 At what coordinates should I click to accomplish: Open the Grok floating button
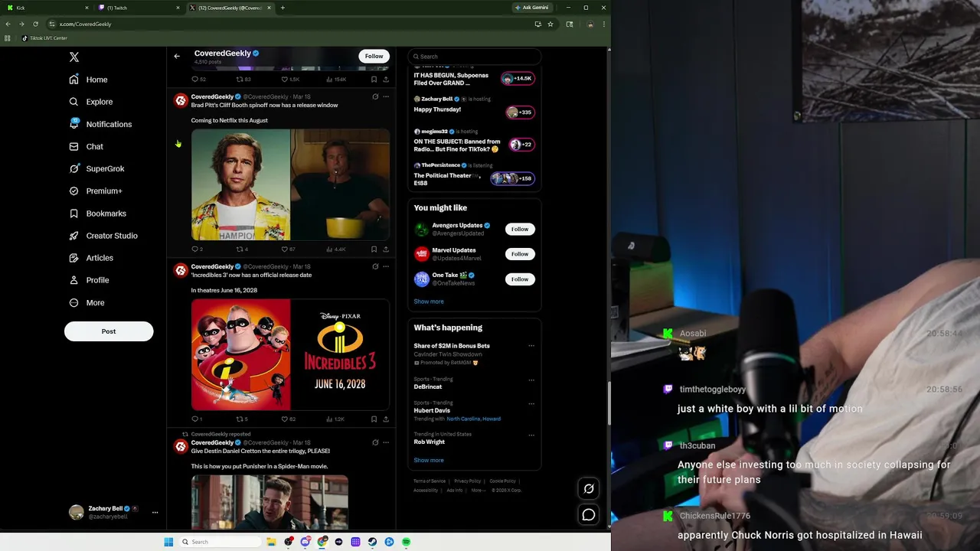[589, 488]
